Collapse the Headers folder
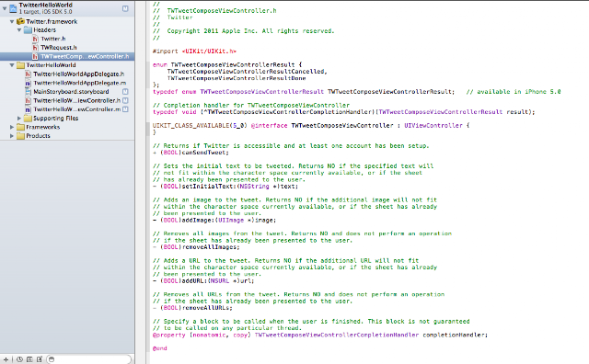This screenshot has width=589, height=364. point(19,30)
